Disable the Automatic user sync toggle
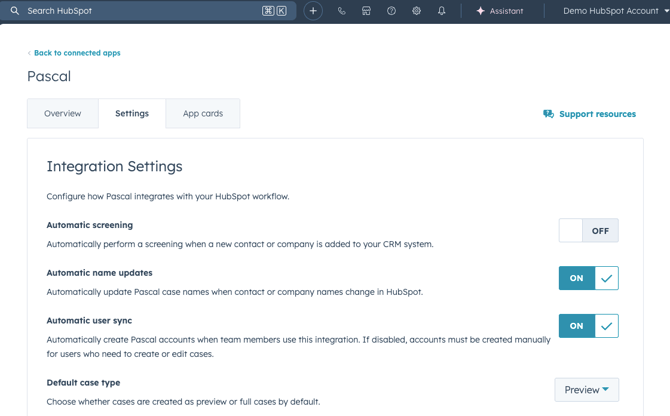The height and width of the screenshot is (416, 670). pyautogui.click(x=588, y=326)
